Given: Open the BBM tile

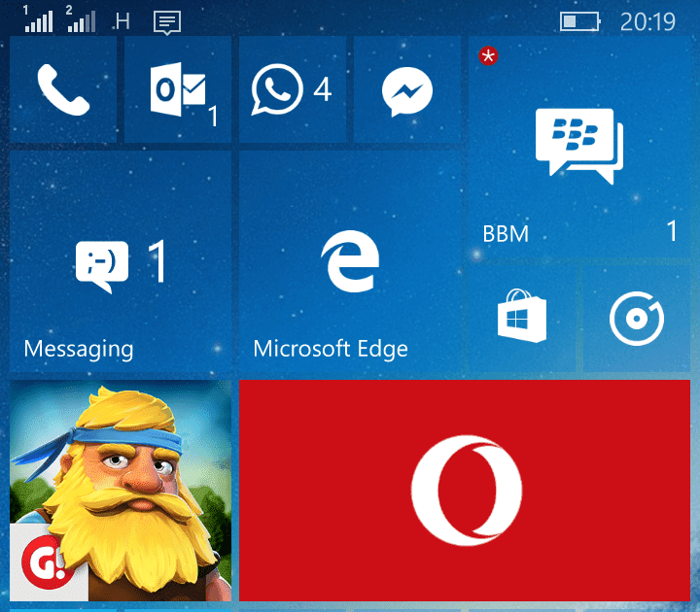Looking at the screenshot, I should point(579,147).
